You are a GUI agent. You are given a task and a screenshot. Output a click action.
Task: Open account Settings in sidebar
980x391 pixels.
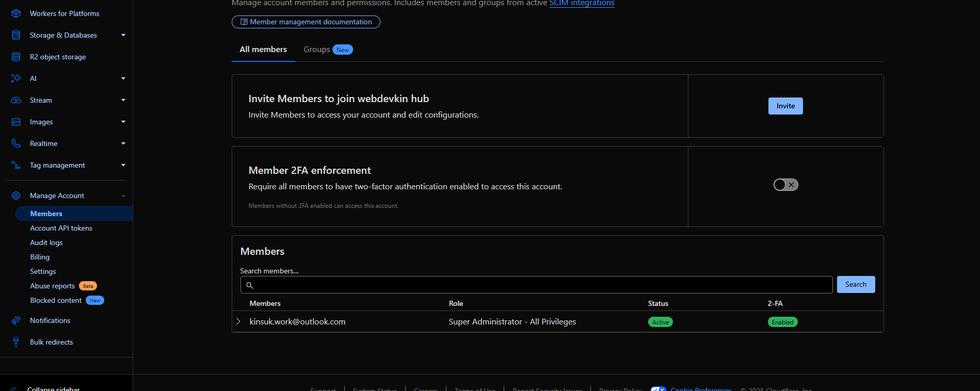click(x=43, y=271)
